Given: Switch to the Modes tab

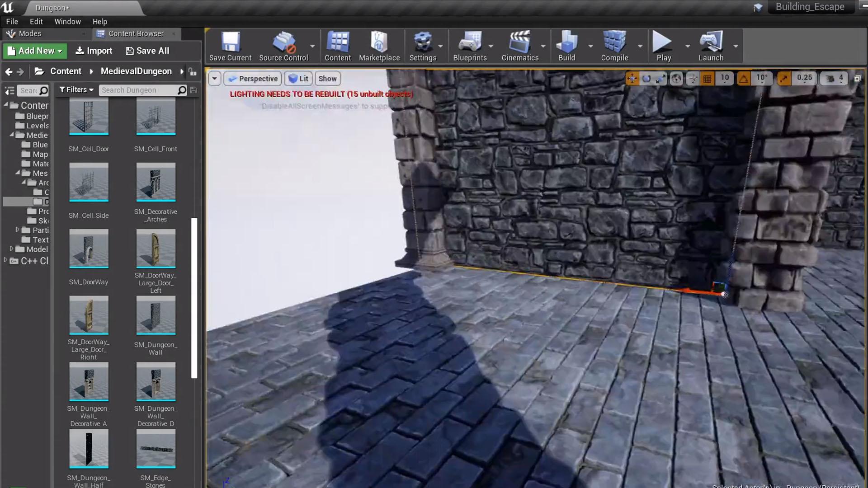Looking at the screenshot, I should tap(30, 33).
